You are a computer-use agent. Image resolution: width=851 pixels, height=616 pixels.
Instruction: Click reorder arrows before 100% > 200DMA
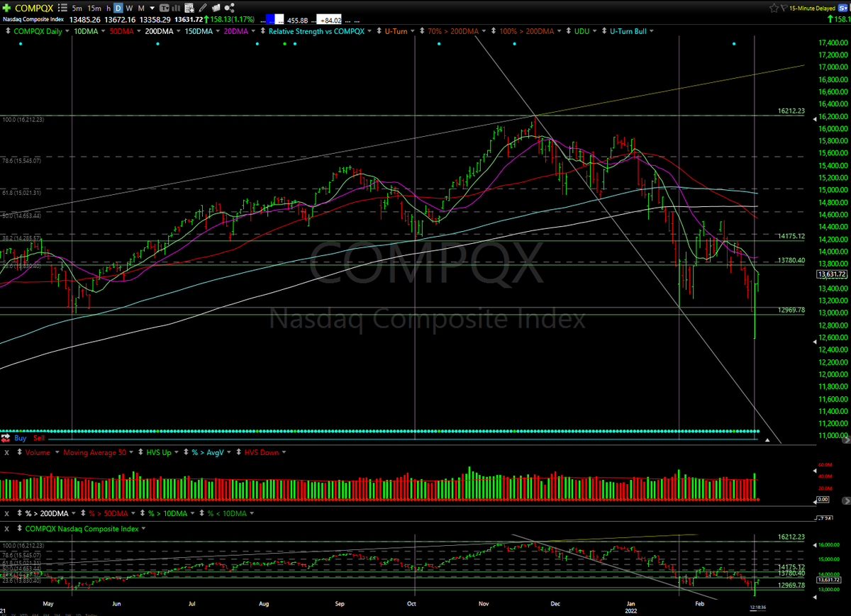click(493, 31)
